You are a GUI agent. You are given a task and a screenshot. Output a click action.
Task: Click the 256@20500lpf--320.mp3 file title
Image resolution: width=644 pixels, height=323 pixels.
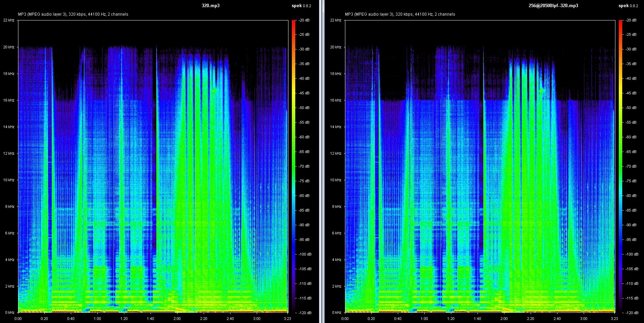tap(553, 5)
